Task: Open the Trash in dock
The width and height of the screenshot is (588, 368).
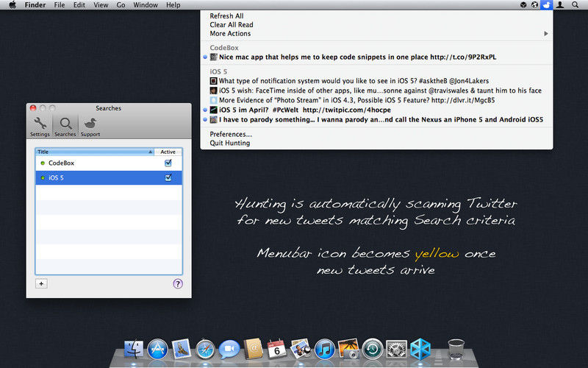Action: pos(456,349)
